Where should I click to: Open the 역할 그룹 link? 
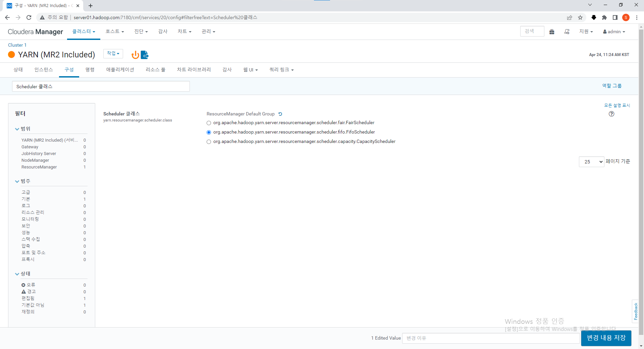tap(612, 86)
